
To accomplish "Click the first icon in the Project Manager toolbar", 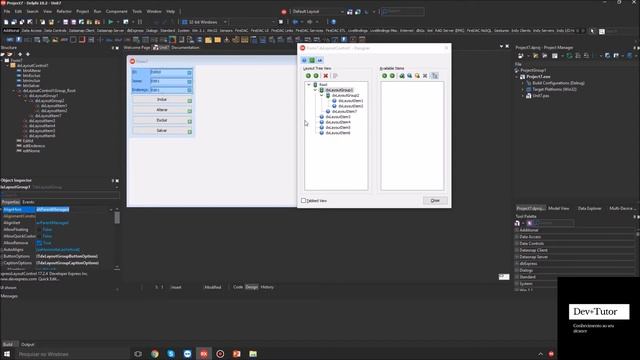I will point(520,56).
